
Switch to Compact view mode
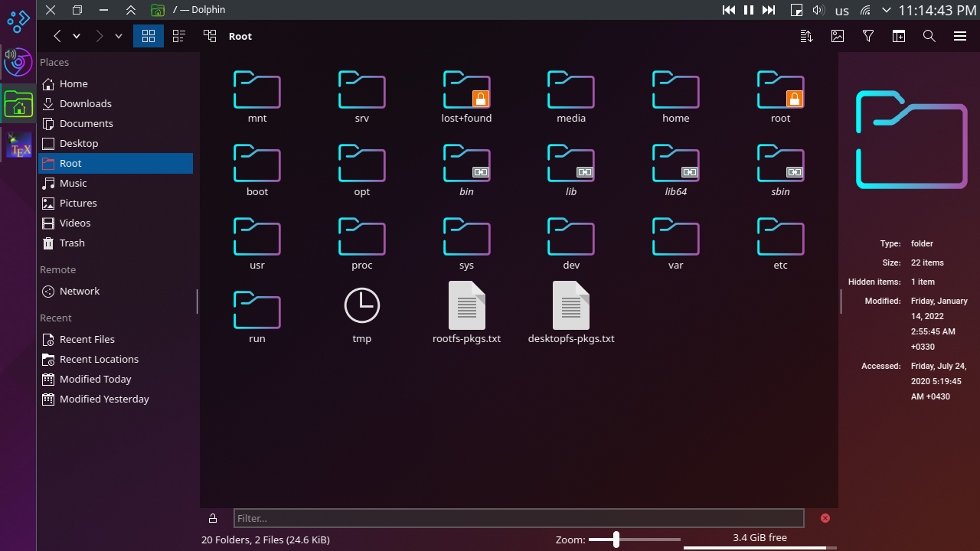(179, 36)
